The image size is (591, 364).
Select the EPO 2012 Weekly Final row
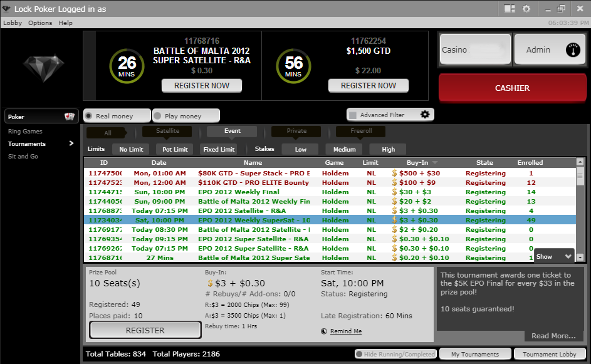click(330, 192)
